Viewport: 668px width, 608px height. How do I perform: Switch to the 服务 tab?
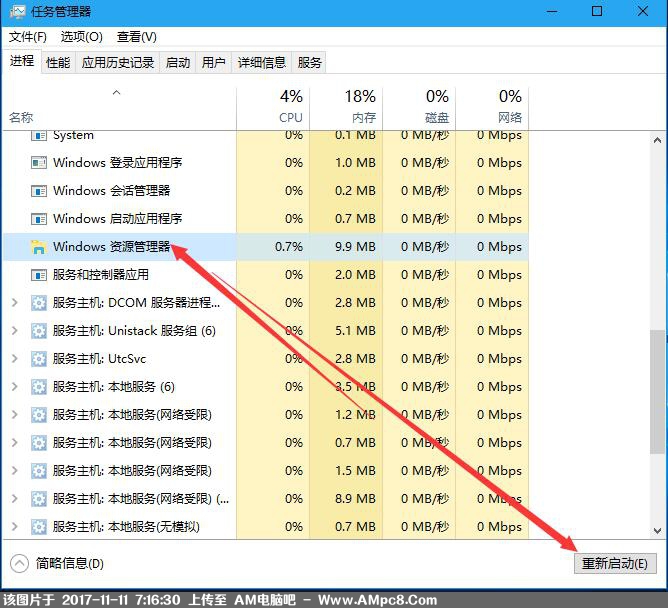tap(309, 63)
